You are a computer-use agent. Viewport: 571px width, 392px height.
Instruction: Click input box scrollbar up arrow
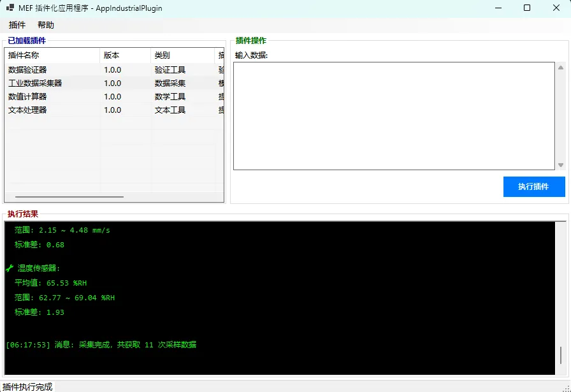pyautogui.click(x=561, y=68)
